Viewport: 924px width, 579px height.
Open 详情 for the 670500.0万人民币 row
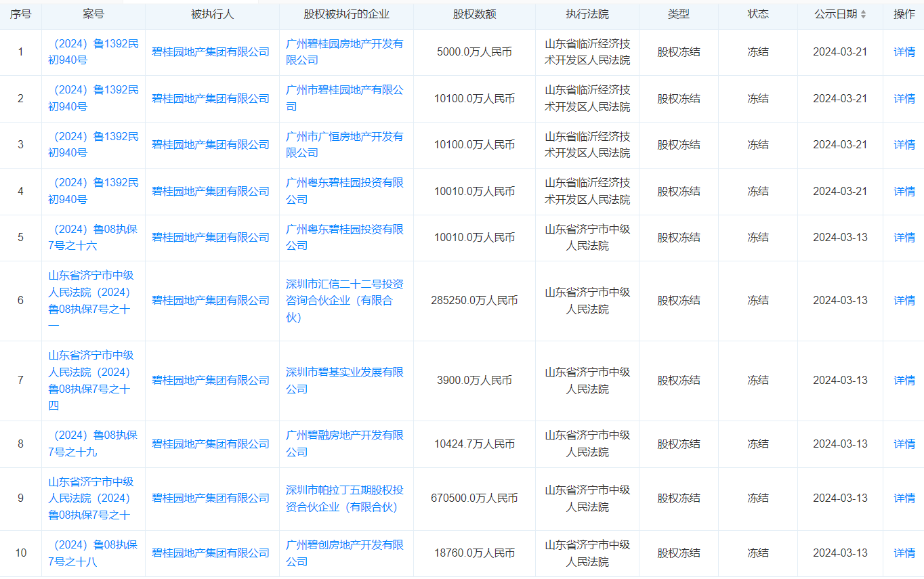tap(904, 498)
